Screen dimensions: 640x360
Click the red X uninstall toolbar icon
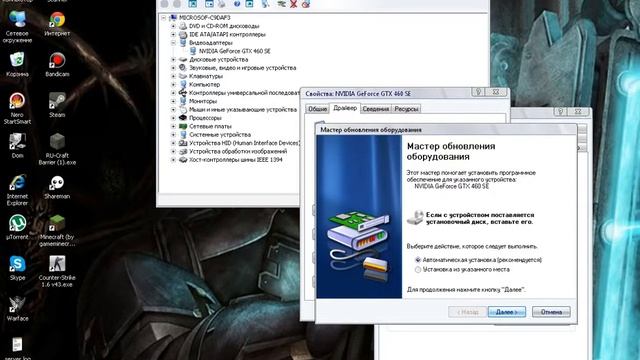point(293,4)
